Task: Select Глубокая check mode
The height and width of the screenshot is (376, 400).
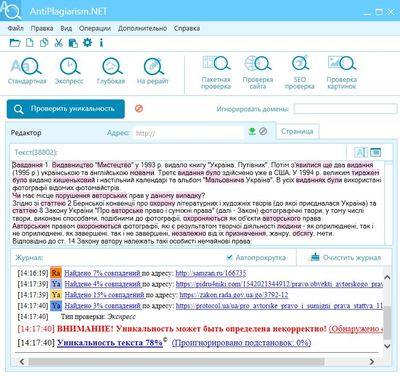Action: pos(111,71)
